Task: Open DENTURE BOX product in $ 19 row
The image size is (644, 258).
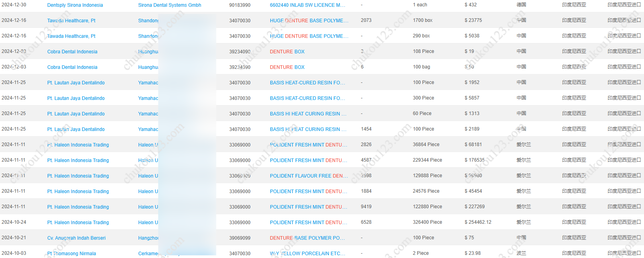Action: (x=287, y=52)
